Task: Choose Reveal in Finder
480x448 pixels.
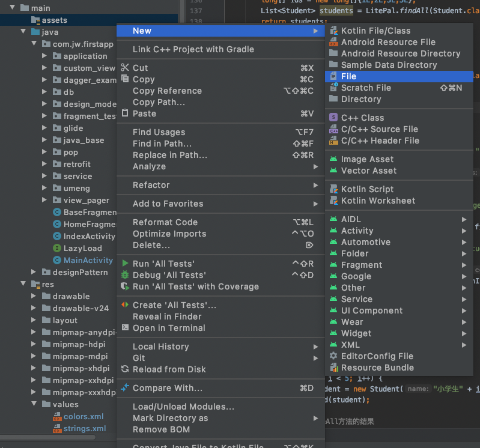Action: click(x=220, y=316)
